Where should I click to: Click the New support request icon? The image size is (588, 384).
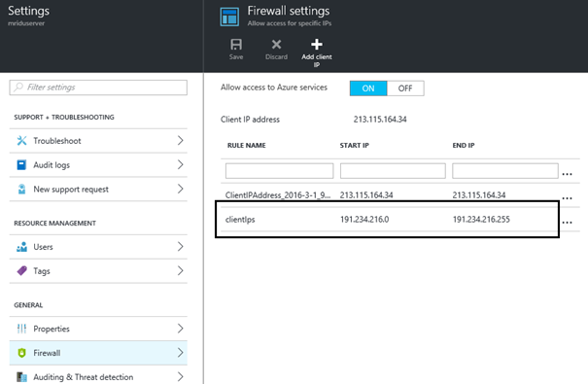point(21,189)
